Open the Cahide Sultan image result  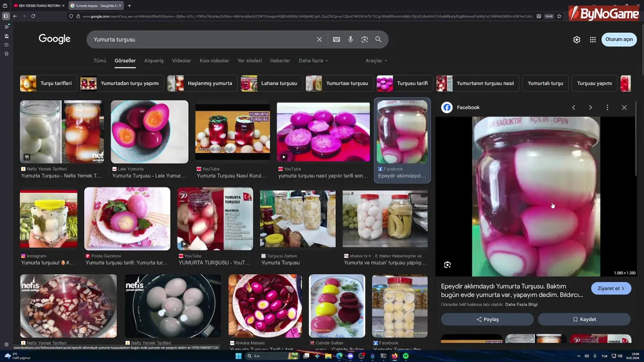(x=337, y=306)
